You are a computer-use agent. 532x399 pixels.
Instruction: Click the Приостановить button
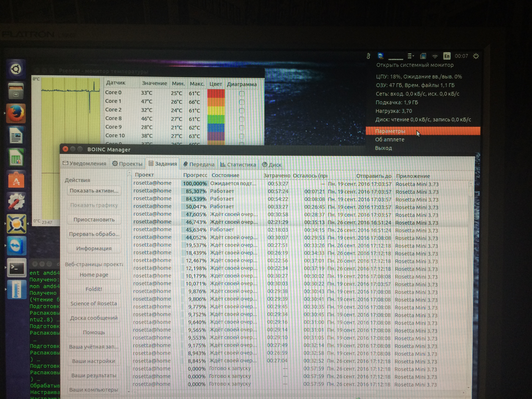pos(94,220)
